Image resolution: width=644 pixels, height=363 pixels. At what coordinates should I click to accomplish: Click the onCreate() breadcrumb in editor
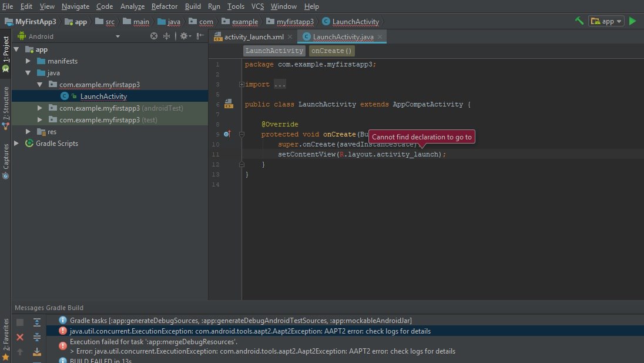331,51
